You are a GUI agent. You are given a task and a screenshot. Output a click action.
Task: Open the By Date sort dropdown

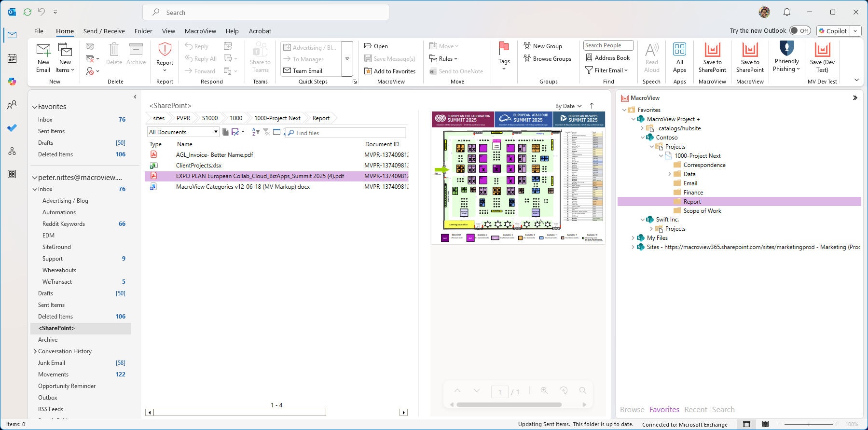568,106
